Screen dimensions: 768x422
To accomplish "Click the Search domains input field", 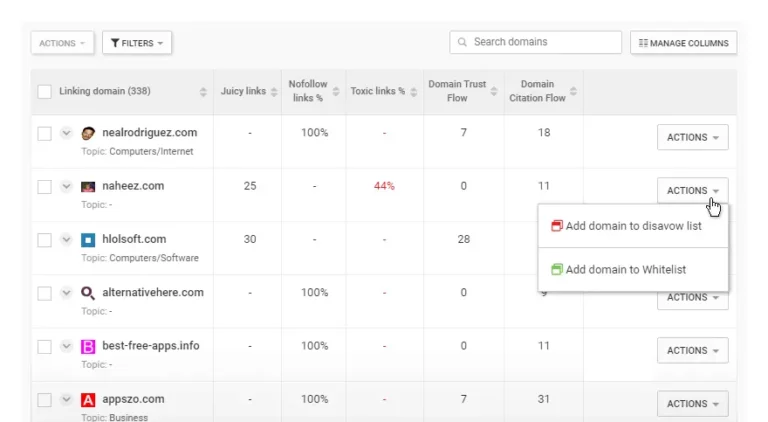I will pyautogui.click(x=535, y=42).
